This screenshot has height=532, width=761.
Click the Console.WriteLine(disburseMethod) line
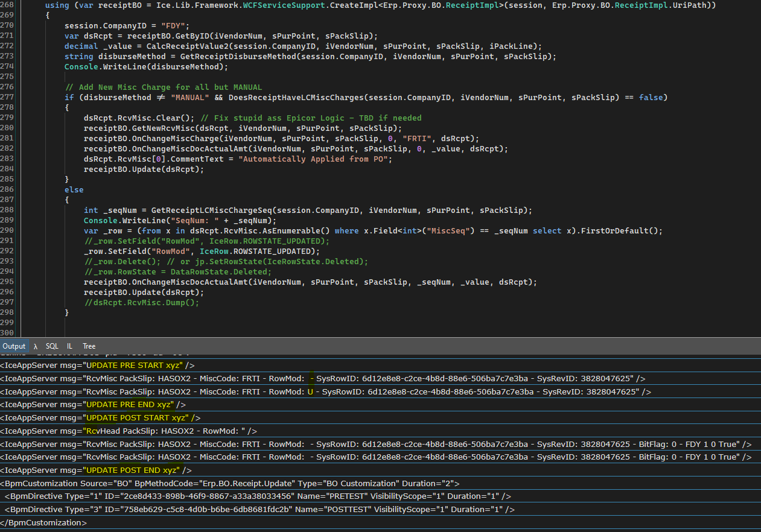[147, 66]
